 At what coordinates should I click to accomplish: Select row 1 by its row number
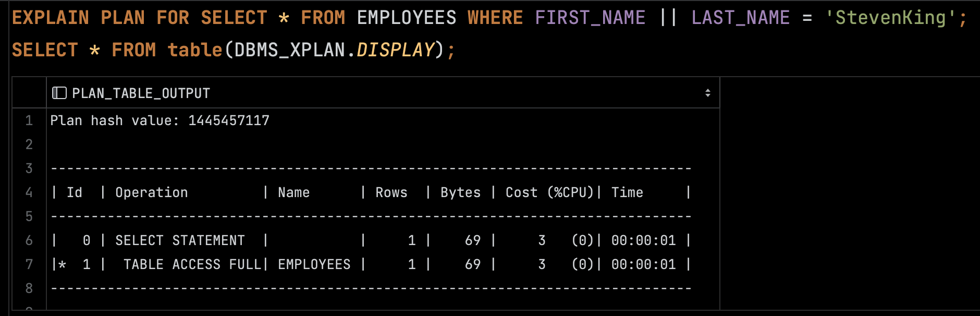pyautogui.click(x=29, y=120)
